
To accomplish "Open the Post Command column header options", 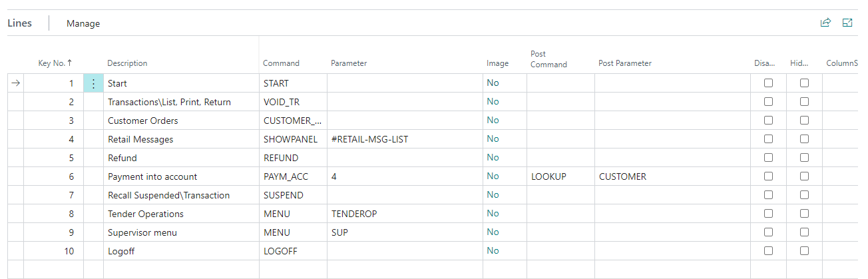I will click(x=548, y=59).
